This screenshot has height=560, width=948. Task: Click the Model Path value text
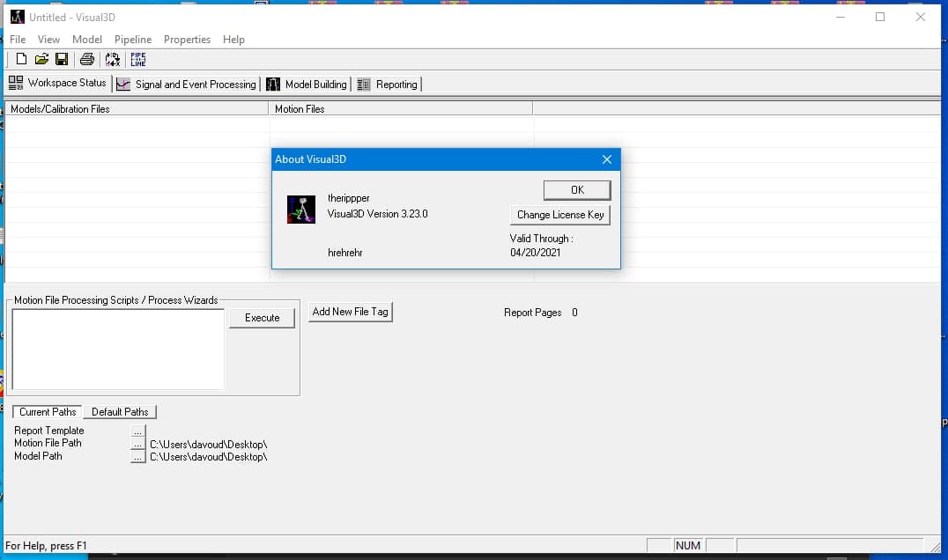(x=208, y=457)
